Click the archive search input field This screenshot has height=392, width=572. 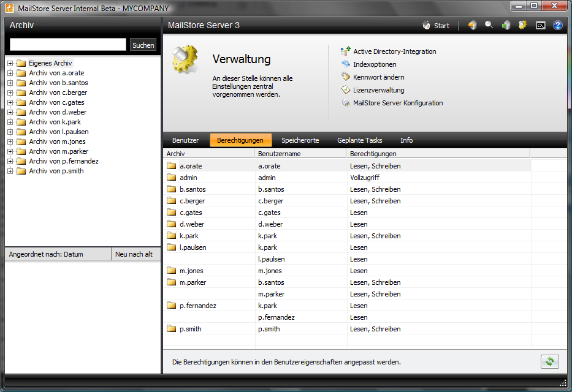point(68,45)
